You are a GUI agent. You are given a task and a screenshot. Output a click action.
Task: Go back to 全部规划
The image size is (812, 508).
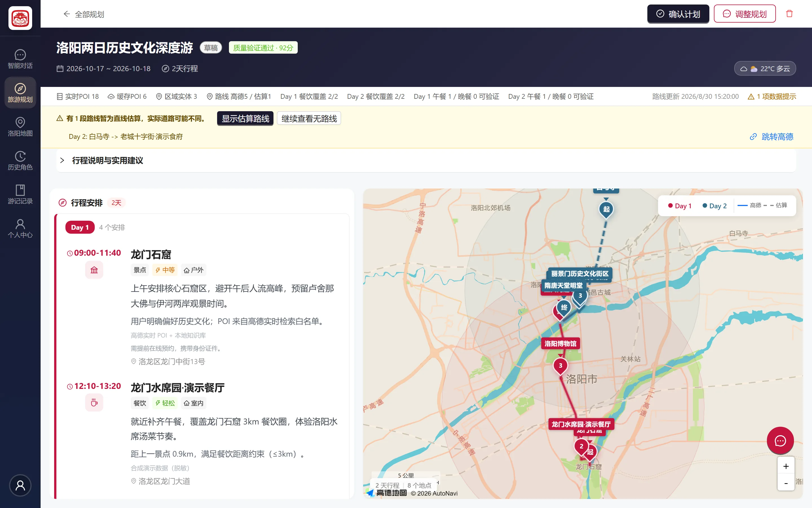tap(83, 14)
